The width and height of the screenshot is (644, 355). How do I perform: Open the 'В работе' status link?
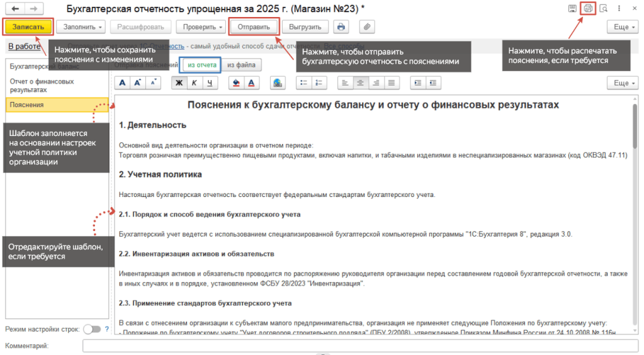pyautogui.click(x=24, y=46)
